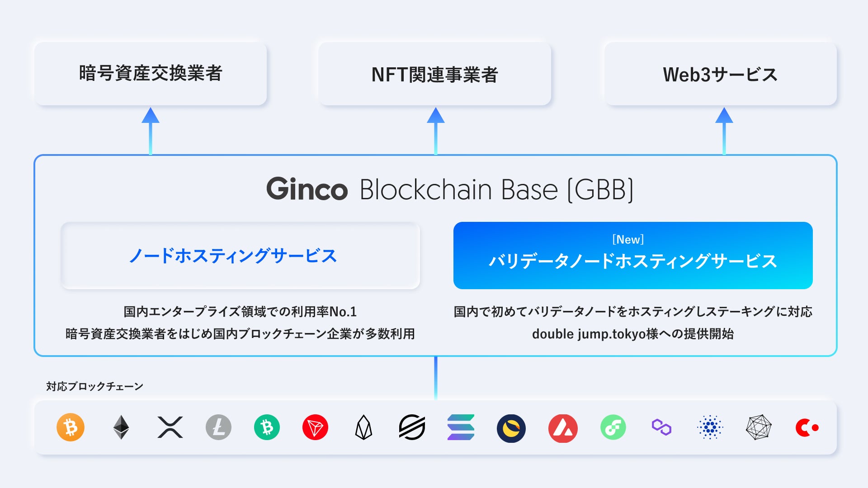
Task: Select the Terra moon icon
Action: (x=511, y=428)
